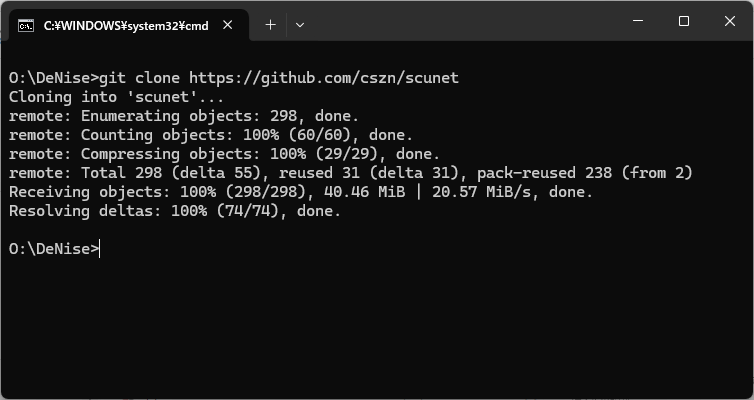Open a new tab with the plus icon

point(270,25)
